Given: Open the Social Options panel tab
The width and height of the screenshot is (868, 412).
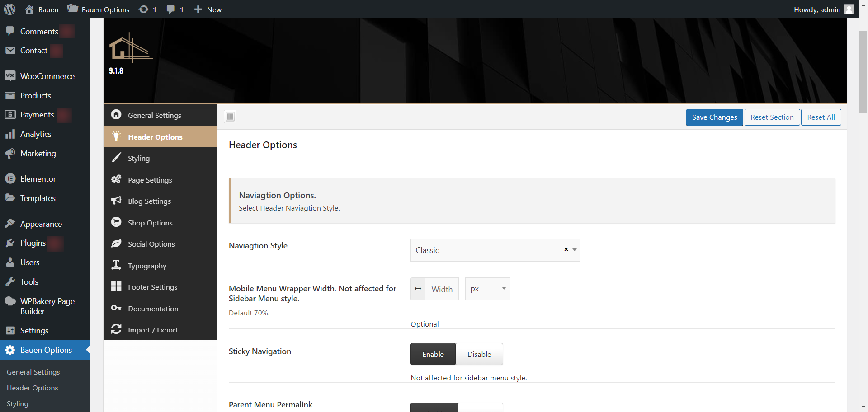Looking at the screenshot, I should 160,244.
